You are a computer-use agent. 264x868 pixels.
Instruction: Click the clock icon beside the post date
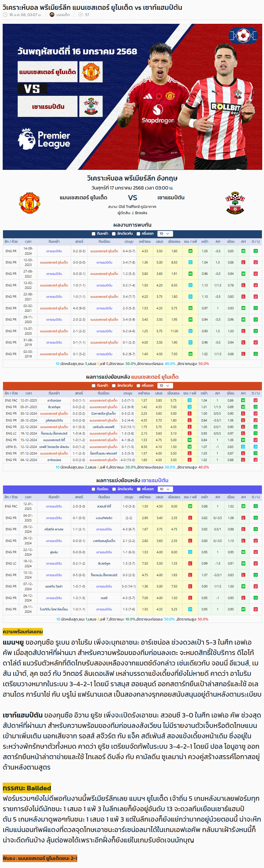[x=5, y=15]
